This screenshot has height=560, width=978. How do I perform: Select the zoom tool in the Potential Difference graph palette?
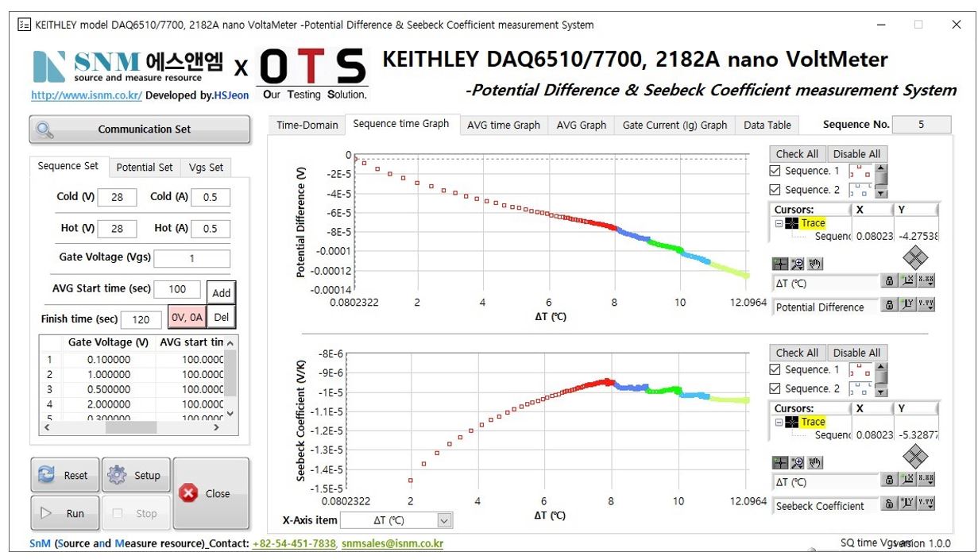coord(798,264)
